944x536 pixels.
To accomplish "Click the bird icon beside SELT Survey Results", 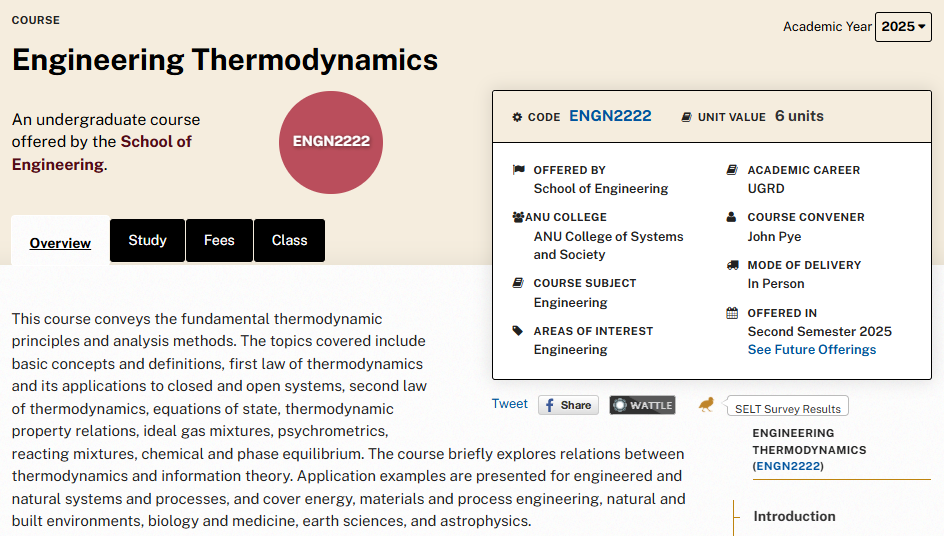I will (x=706, y=405).
